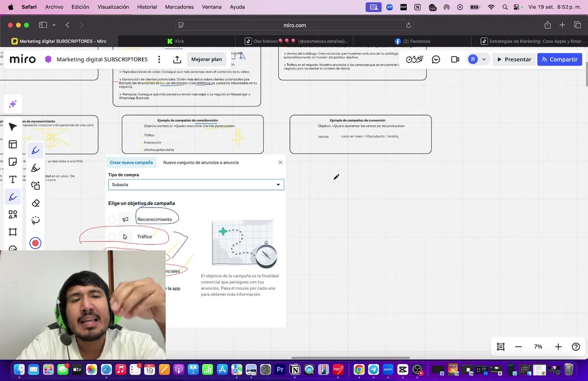The width and height of the screenshot is (588, 381).
Task: Click the miro.com address bar
Action: point(295,25)
